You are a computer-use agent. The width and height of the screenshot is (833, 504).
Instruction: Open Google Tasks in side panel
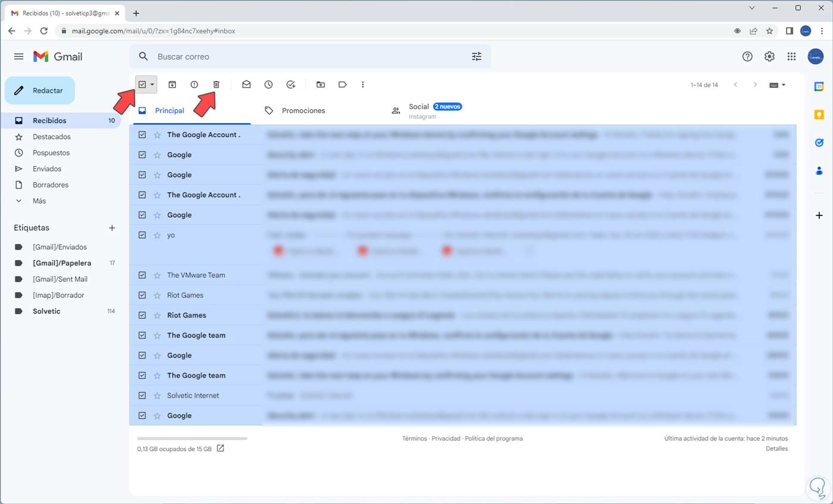[819, 142]
